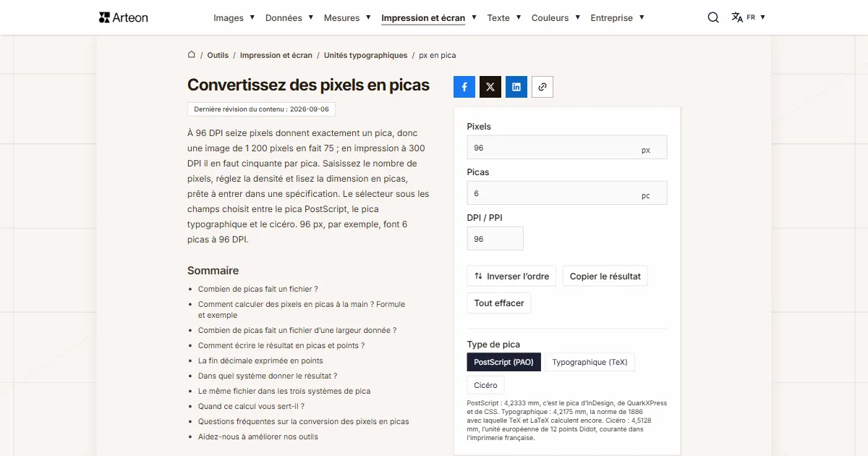
Task: Open Unités typographiques breadcrumb link
Action: coord(366,55)
